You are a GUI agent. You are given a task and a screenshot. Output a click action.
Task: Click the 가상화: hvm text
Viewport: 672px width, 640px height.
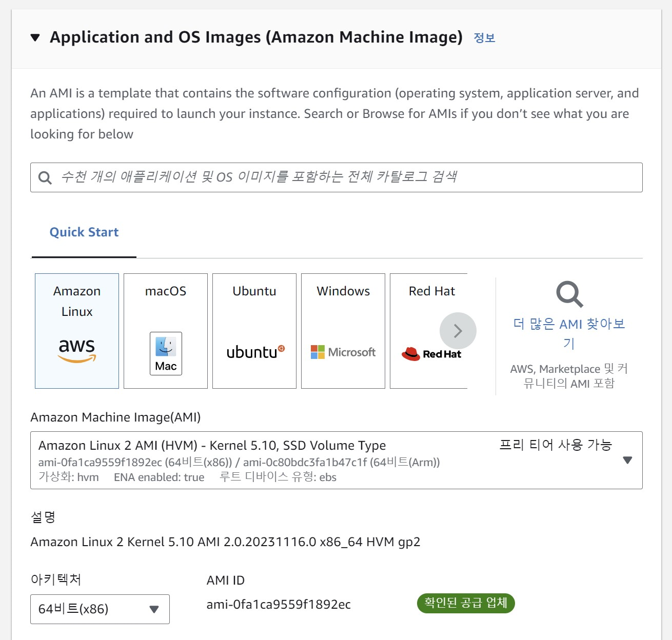pos(69,477)
